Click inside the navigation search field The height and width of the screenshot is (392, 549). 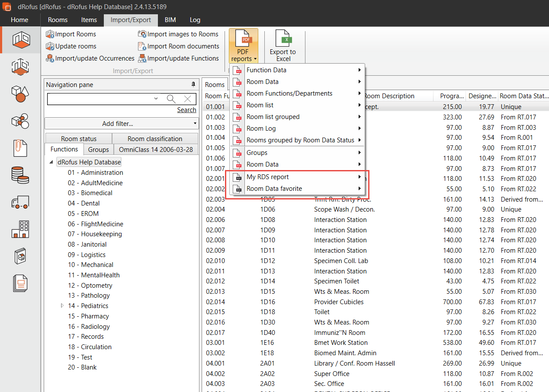(x=100, y=99)
